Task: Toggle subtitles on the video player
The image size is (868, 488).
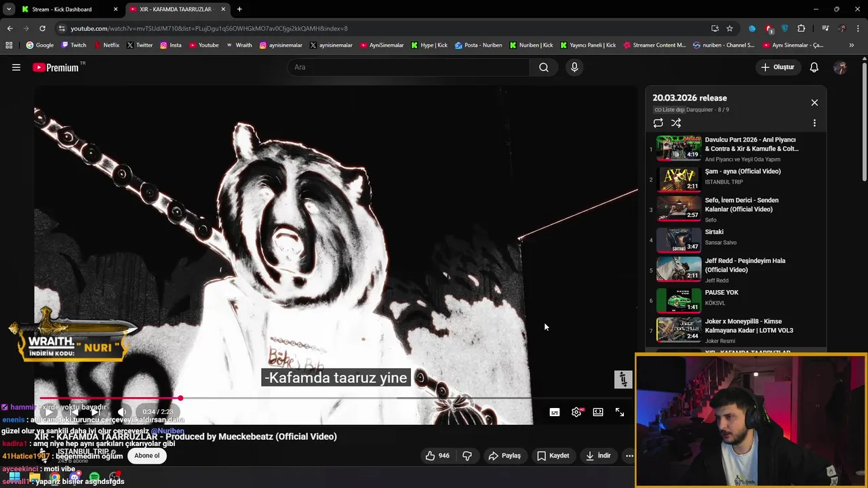Action: (555, 412)
